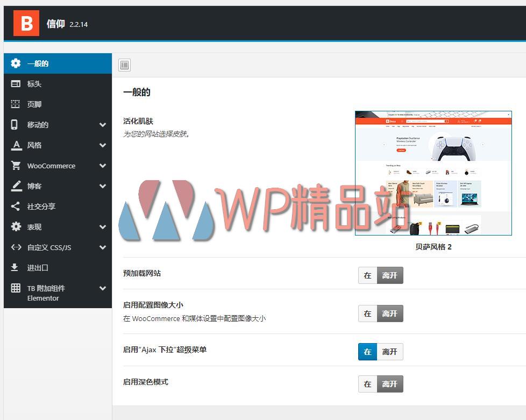Open 页脚 footer settings via its icon

point(16,104)
